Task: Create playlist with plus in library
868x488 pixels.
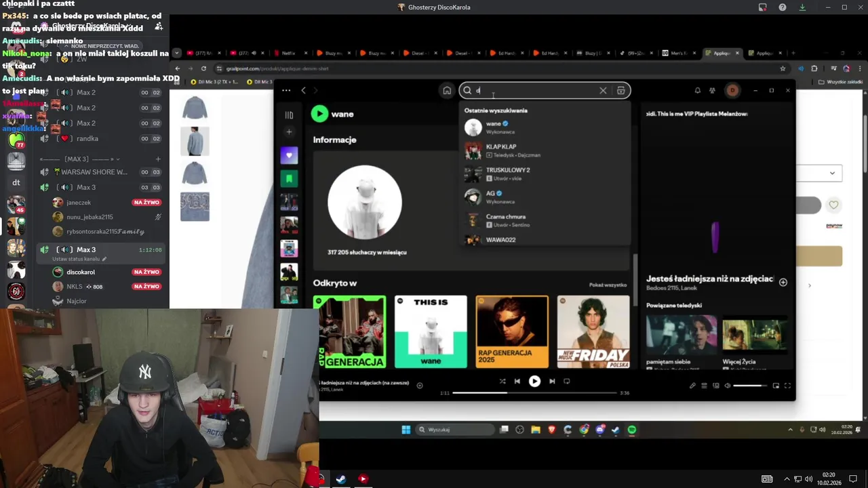Action: pos(289,131)
